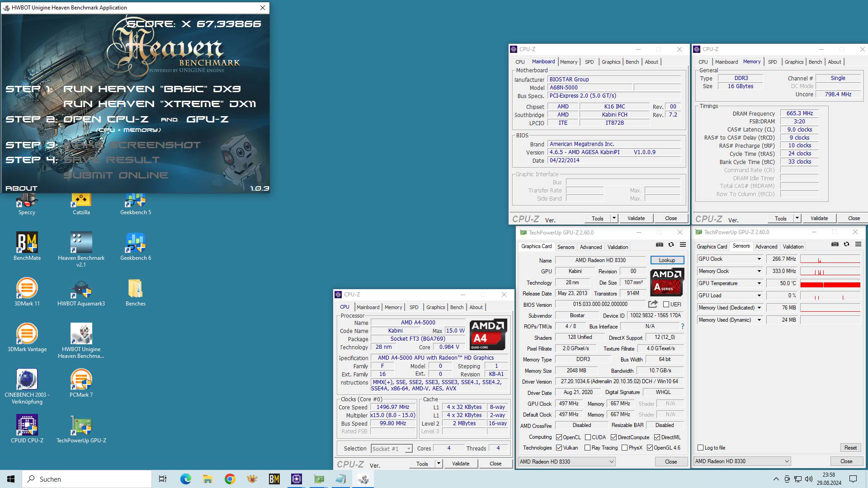Open Socket #1 selection dropdown
This screenshot has width=868, height=488.
click(x=392, y=449)
